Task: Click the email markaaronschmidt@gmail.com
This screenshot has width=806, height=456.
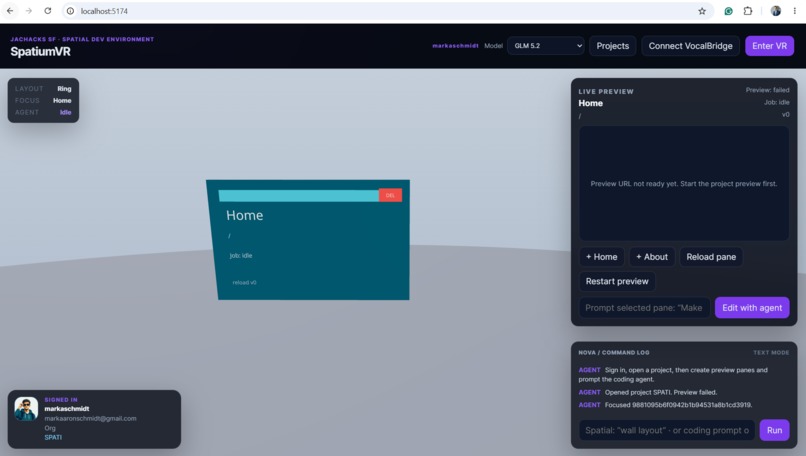Action: click(90, 418)
